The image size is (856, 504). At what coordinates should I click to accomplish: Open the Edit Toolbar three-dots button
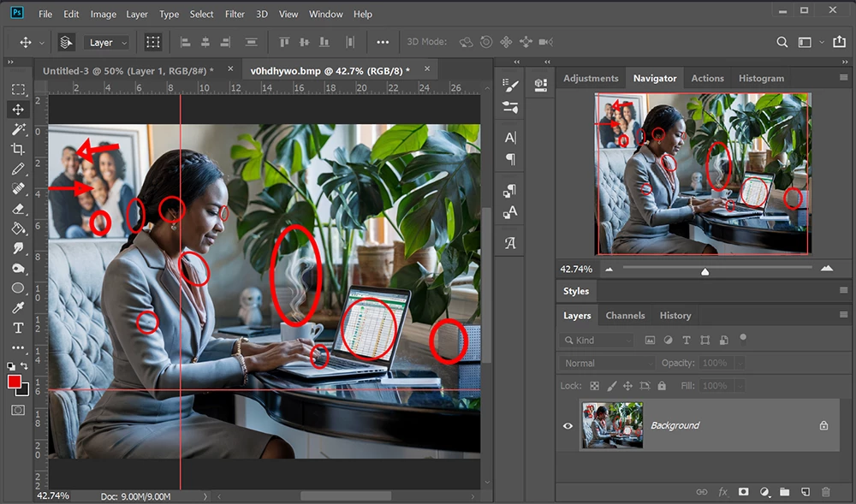tap(18, 347)
